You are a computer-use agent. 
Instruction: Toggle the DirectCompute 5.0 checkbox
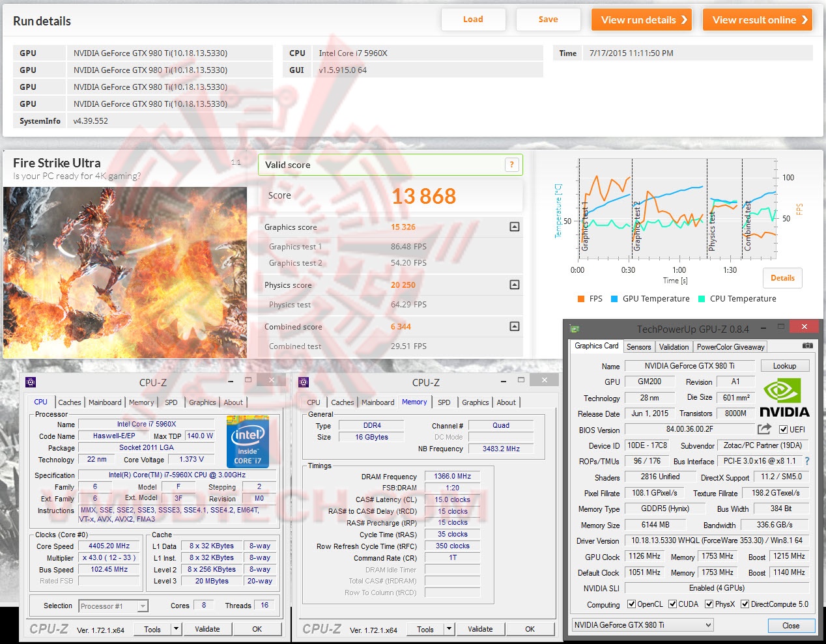745,604
